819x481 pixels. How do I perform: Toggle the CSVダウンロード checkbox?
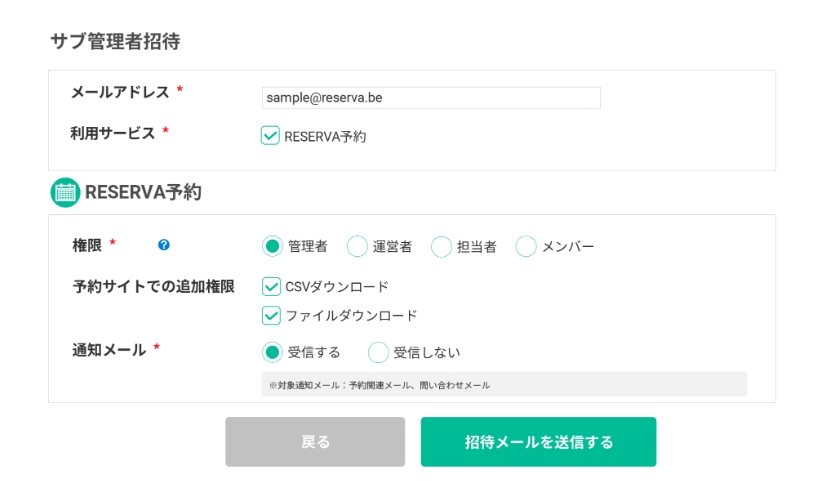[x=270, y=287]
